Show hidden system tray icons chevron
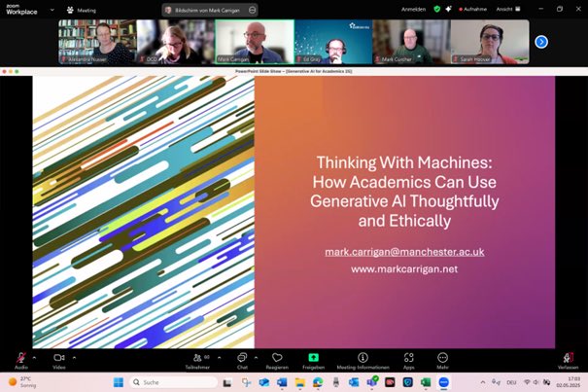The width and height of the screenshot is (588, 392). pos(483,382)
